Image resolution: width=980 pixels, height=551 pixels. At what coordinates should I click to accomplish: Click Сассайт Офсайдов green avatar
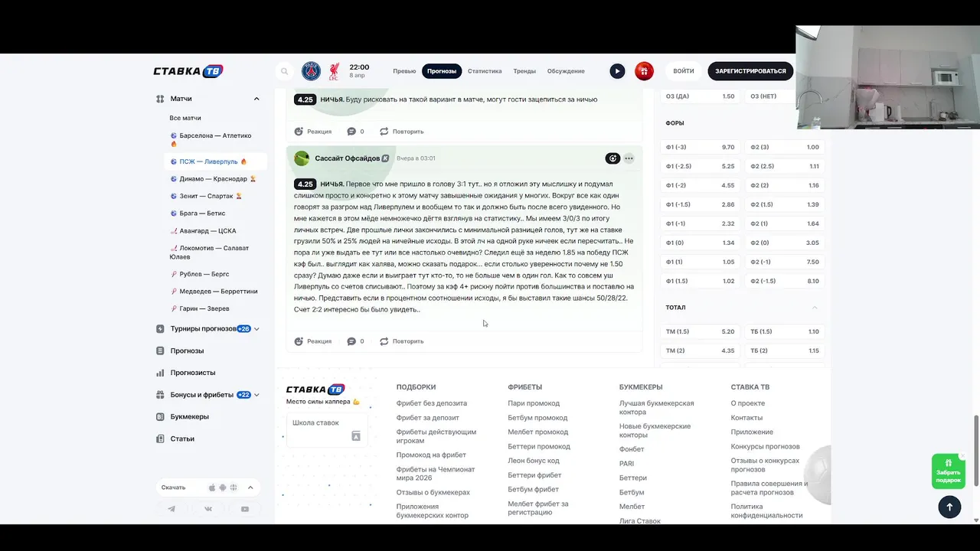(x=302, y=158)
